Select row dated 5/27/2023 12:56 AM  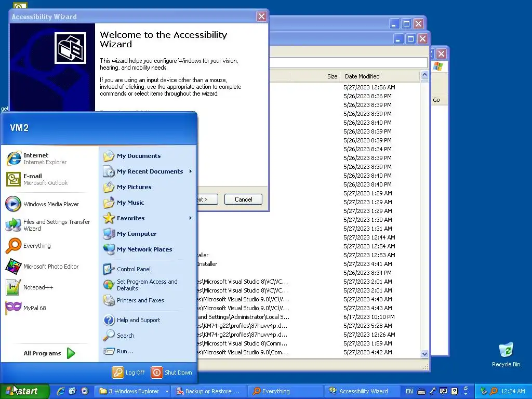pyautogui.click(x=344, y=87)
